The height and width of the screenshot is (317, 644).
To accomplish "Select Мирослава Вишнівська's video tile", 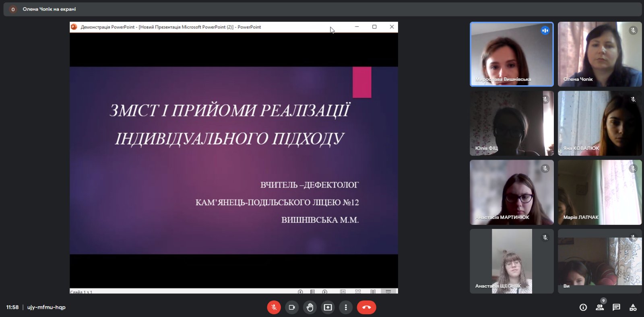I will (512, 54).
